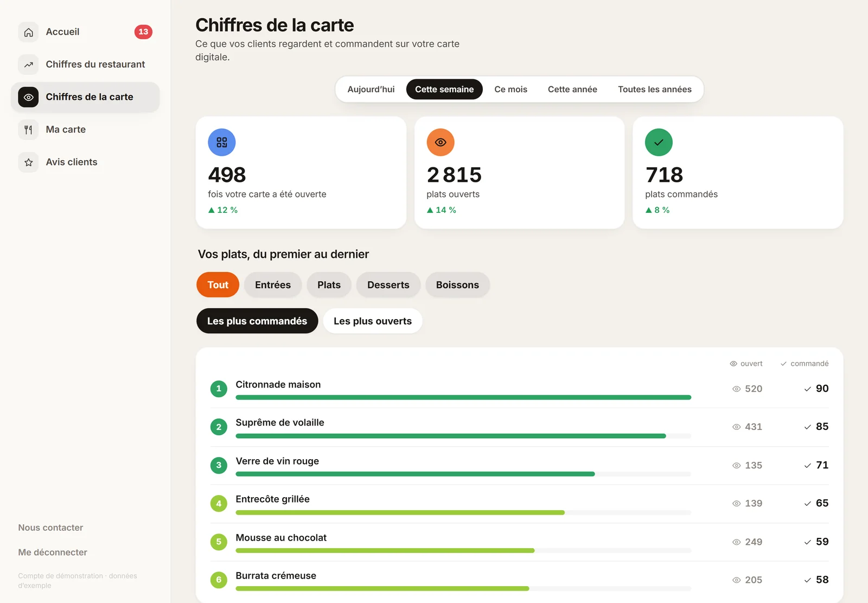Click the Citronnade maison progress bar
The height and width of the screenshot is (603, 868).
coord(463,398)
